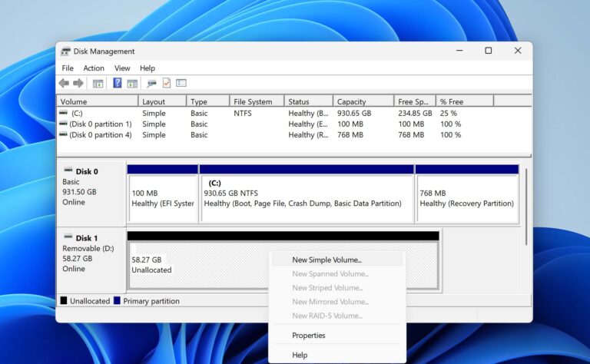Click the vertical scrollbar in the disk pane
Screen dimensions: 590x364
click(x=526, y=207)
